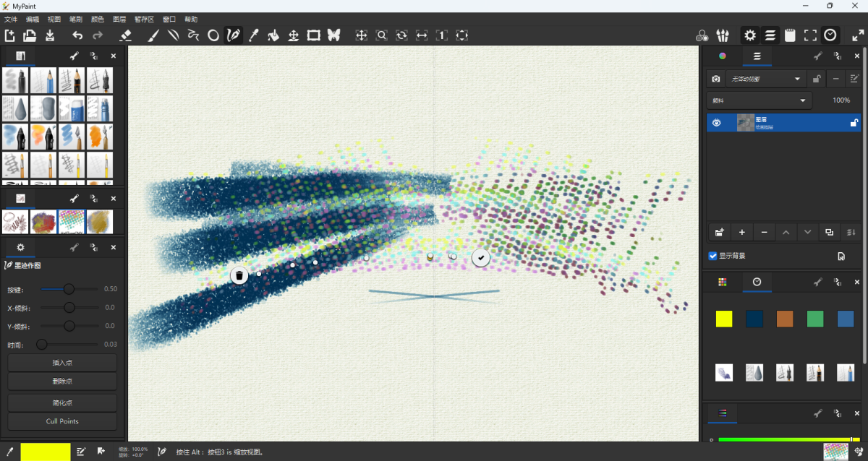This screenshot has width=868, height=461.
Task: Click the 插入点 button
Action: 62,362
